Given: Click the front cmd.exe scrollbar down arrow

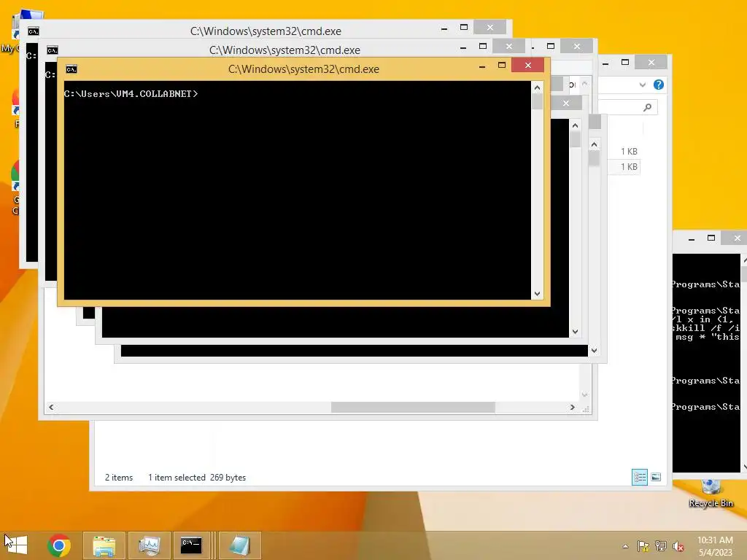Looking at the screenshot, I should point(537,294).
